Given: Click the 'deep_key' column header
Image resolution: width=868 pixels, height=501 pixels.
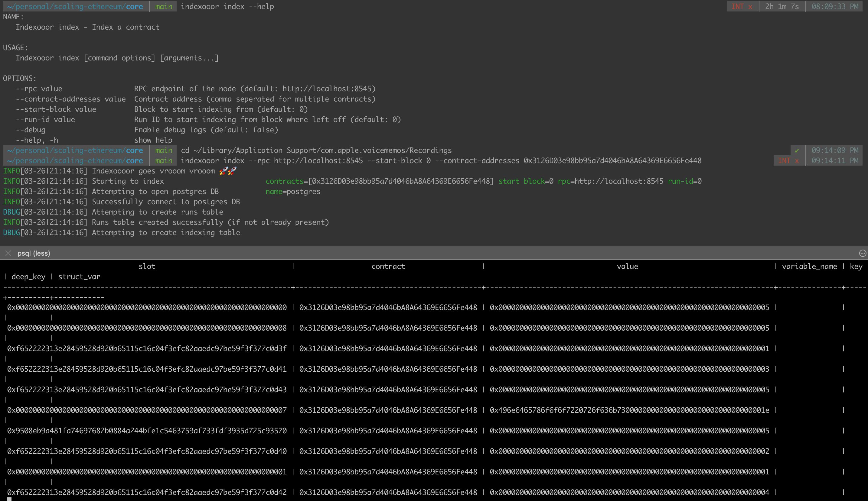Looking at the screenshot, I should (28, 277).
